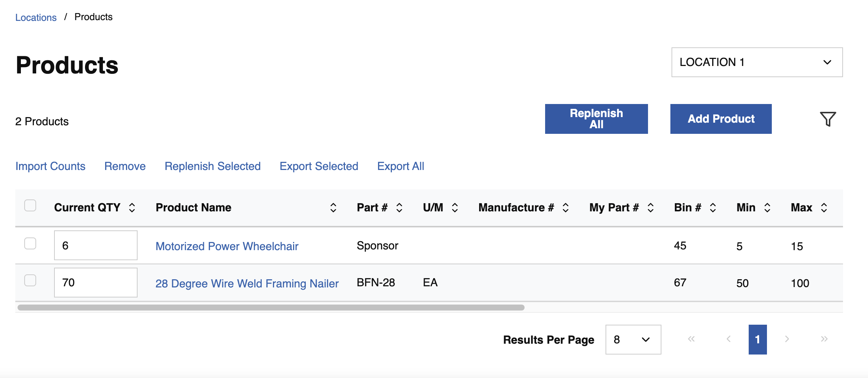Image resolution: width=868 pixels, height=378 pixels.
Task: Open Import Counts
Action: [x=50, y=166]
